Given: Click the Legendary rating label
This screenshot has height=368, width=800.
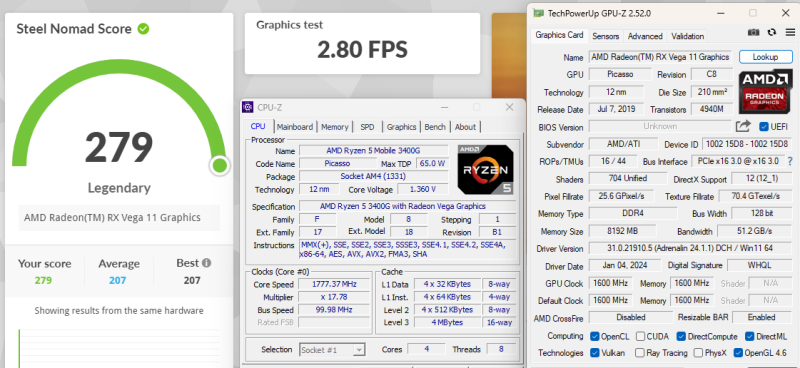Looking at the screenshot, I should point(119,188).
